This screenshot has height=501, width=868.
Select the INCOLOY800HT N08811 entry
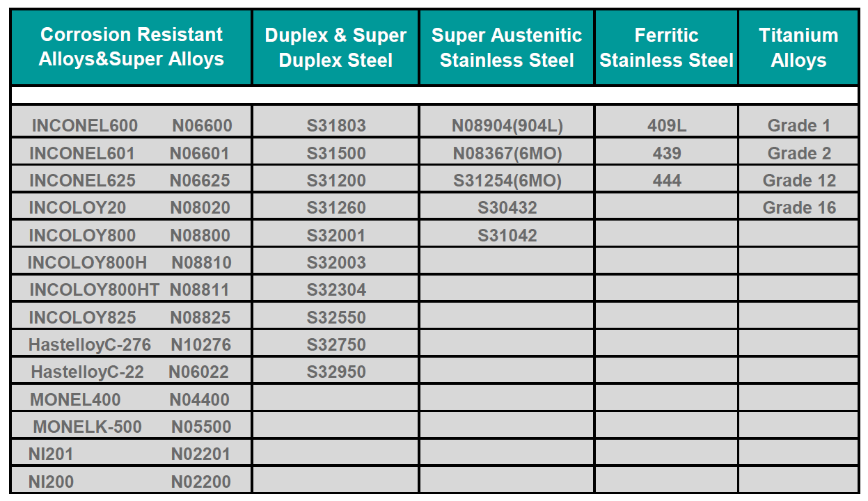[131, 290]
